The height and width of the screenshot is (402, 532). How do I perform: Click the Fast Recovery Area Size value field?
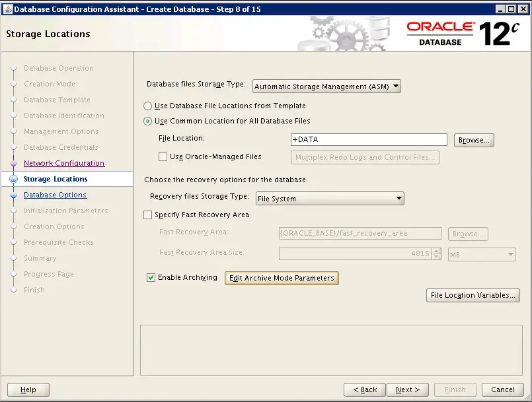(356, 254)
